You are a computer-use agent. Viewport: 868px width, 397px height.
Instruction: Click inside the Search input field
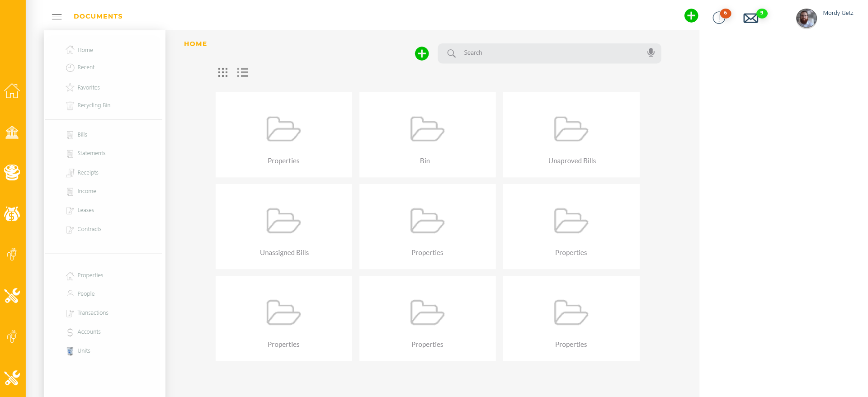(x=549, y=53)
